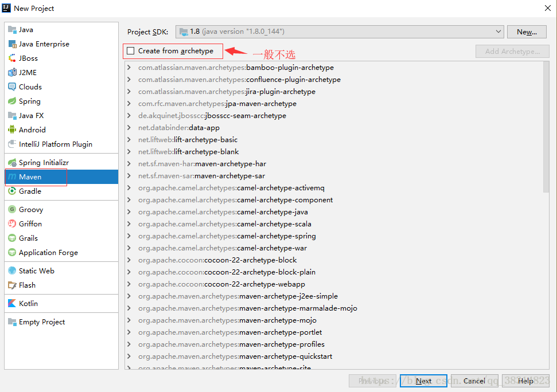557x392 pixels.
Task: Choose Empty Project label
Action: coord(42,322)
